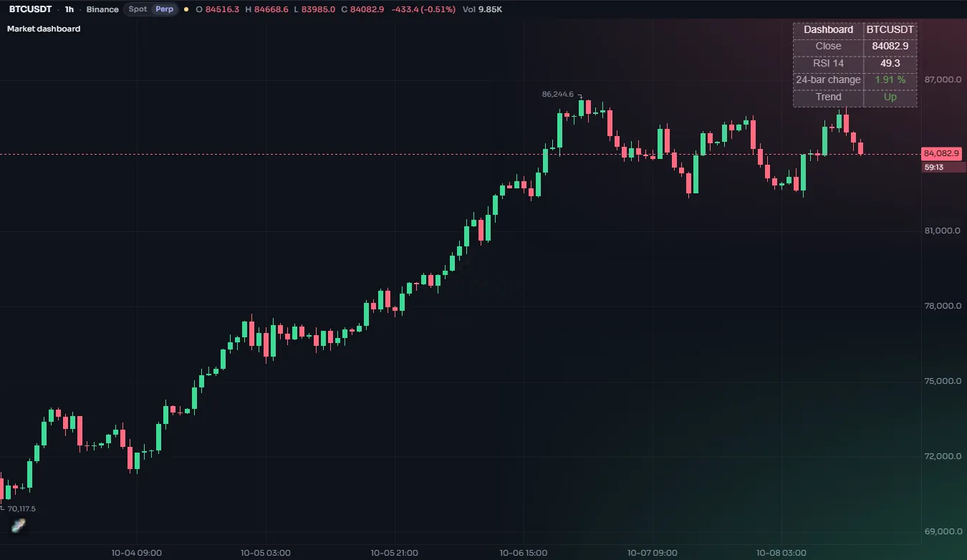This screenshot has height=560, width=967.
Task: Click the 84082.9 value in the dashboard table
Action: coord(890,46)
